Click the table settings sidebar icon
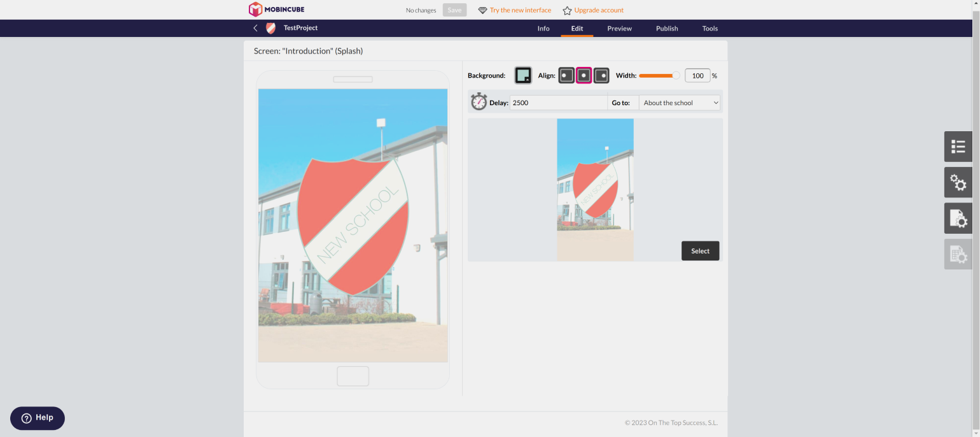Image resolution: width=980 pixels, height=437 pixels. point(958,254)
